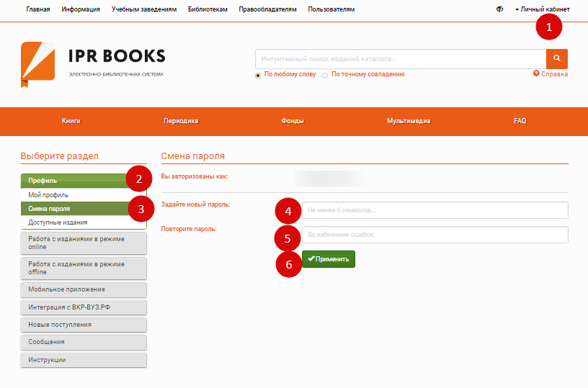The height and width of the screenshot is (388, 588).
Task: Click the catalog search input box
Action: [400, 59]
